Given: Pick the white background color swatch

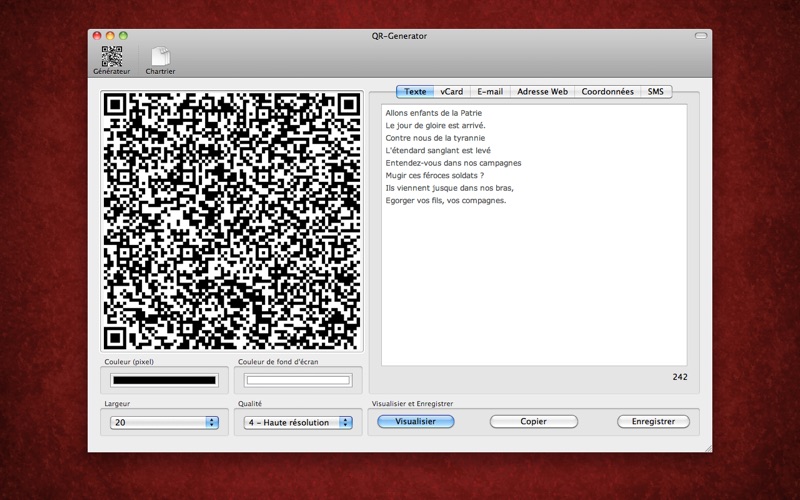Looking at the screenshot, I should (x=298, y=380).
